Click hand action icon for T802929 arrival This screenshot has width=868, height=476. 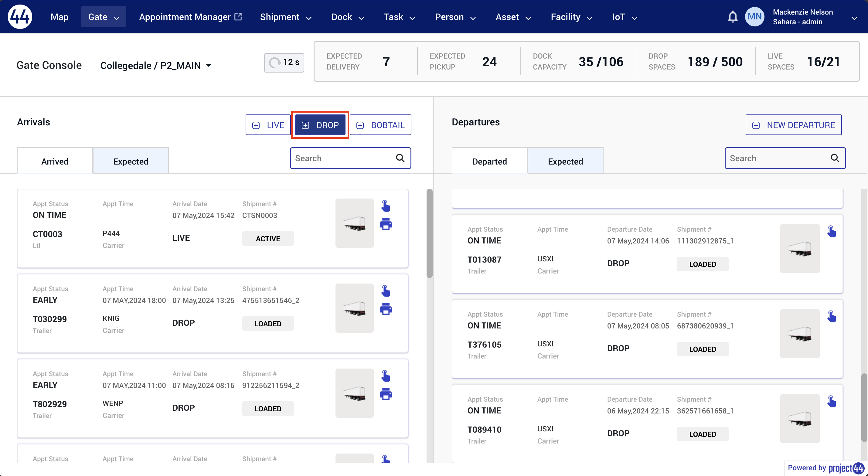(x=386, y=376)
